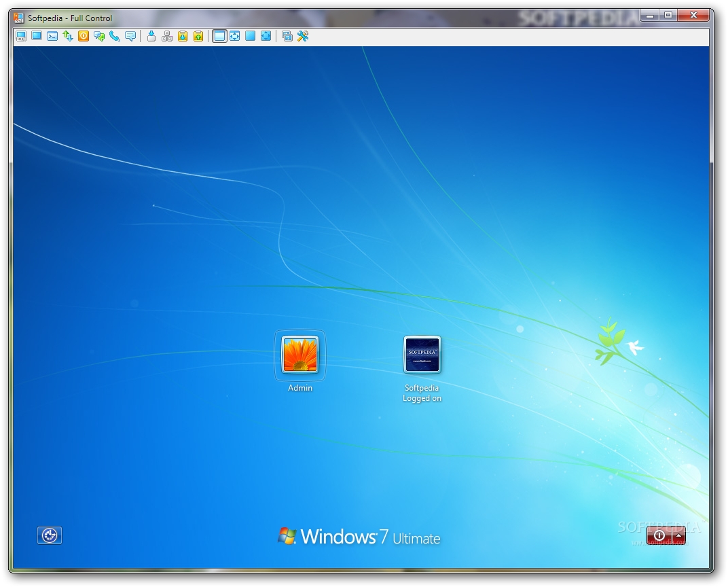Click the switch remote monitor icon
728x587 pixels.
[287, 36]
